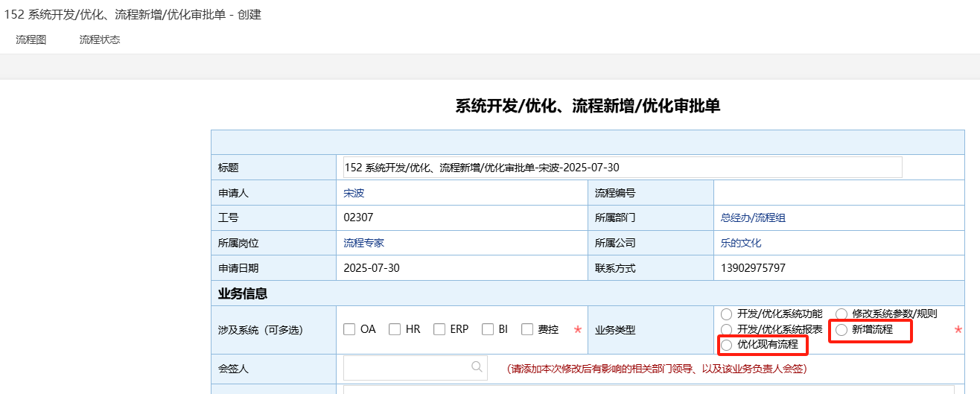The image size is (980, 394).
Task: Select 开发/优化系统功能 radio button
Action: tap(726, 314)
